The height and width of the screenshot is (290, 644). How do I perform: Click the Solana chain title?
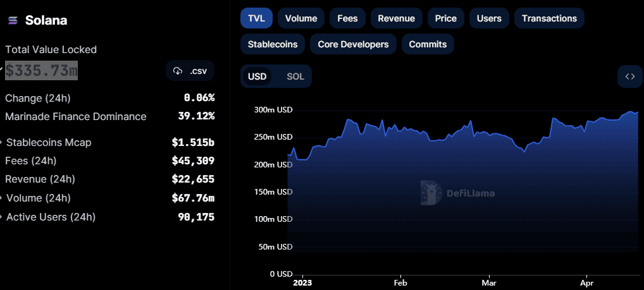point(46,20)
